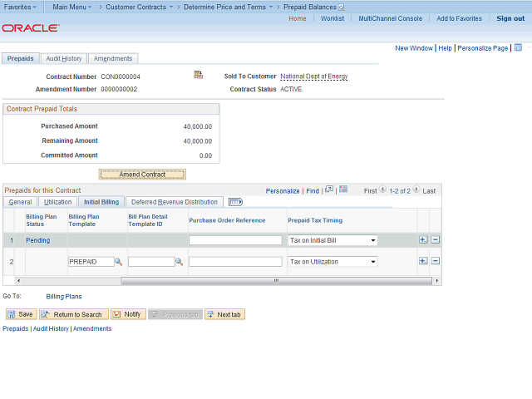Open Utilization grid tab
This screenshot has height=399, width=532.
click(57, 202)
